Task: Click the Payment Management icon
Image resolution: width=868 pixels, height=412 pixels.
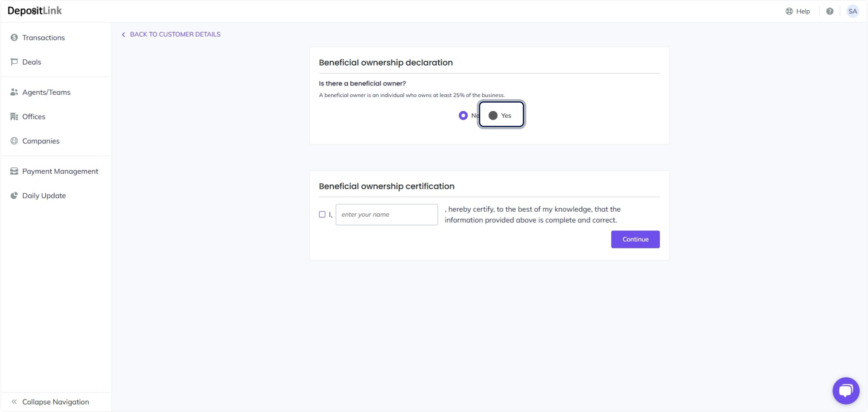Action: pyautogui.click(x=14, y=171)
